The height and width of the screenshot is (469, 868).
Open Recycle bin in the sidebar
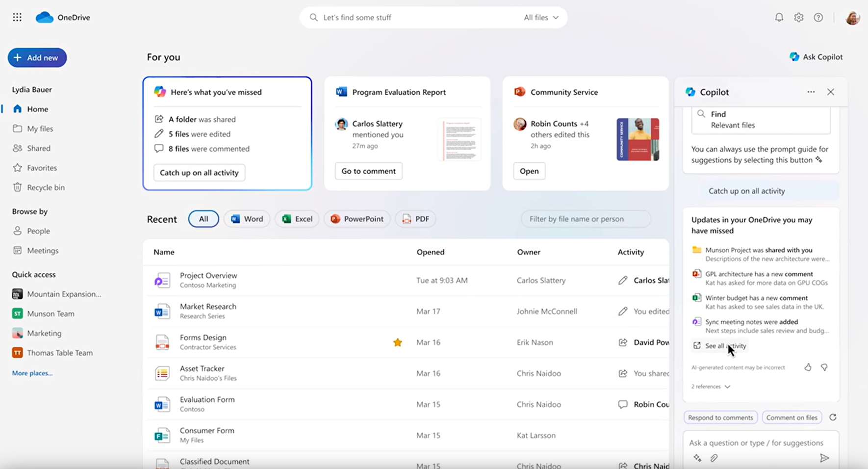[39, 187]
